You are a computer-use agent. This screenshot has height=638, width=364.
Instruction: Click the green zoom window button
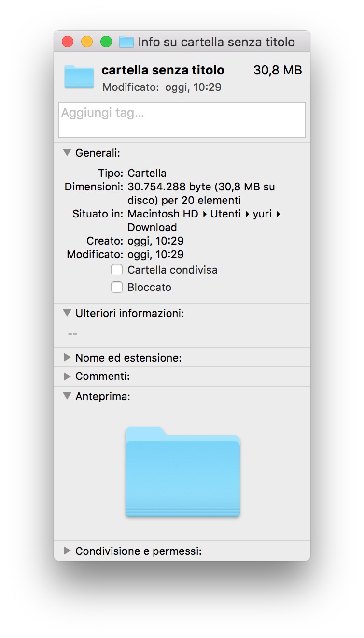click(106, 42)
